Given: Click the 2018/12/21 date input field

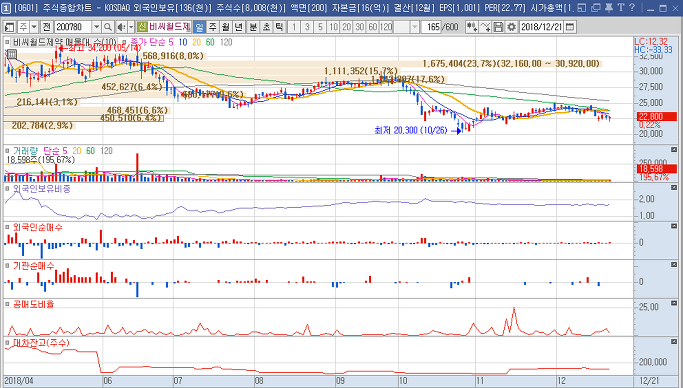Looking at the screenshot, I should pos(541,27).
